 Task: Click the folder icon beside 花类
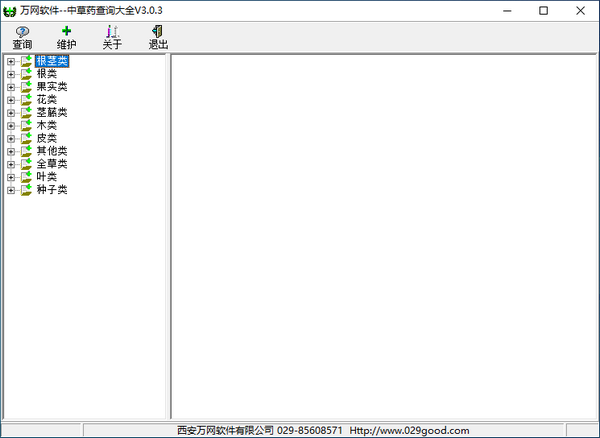coord(26,100)
